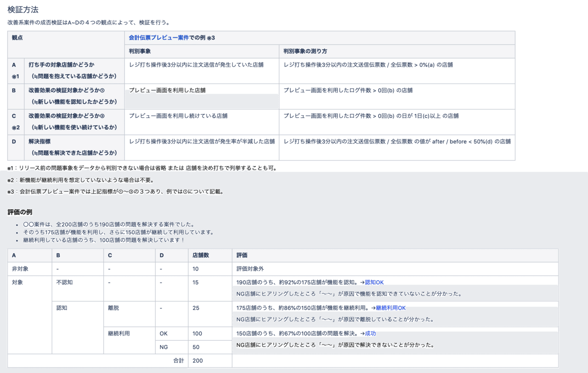The width and height of the screenshot is (588, 373).
Task: Click プレビュー画面を利用し続けている店舗 cell
Action: [202, 122]
